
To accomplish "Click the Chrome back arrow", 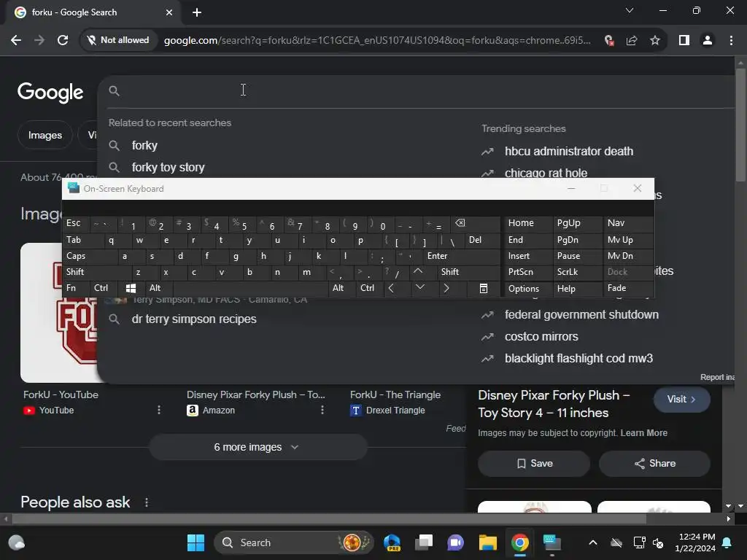I will [16, 41].
